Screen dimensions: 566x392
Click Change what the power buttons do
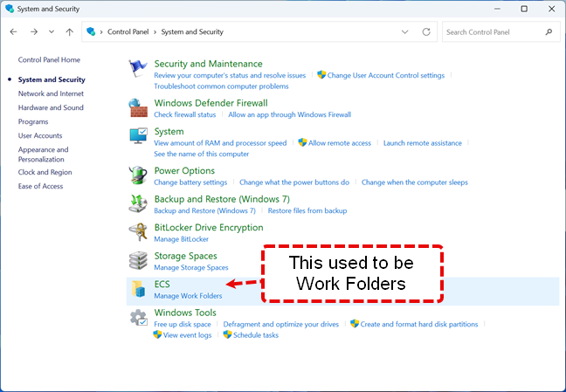coord(294,182)
